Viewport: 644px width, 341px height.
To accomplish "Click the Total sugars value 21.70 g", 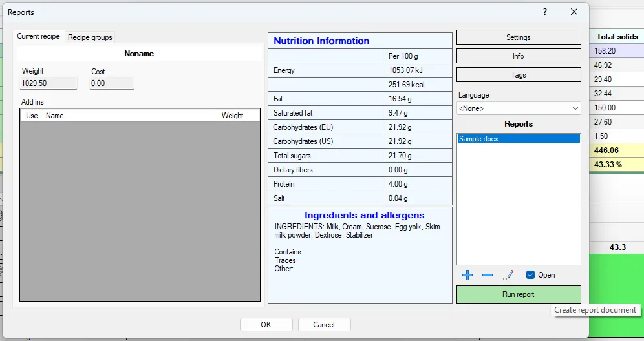I will point(417,156).
